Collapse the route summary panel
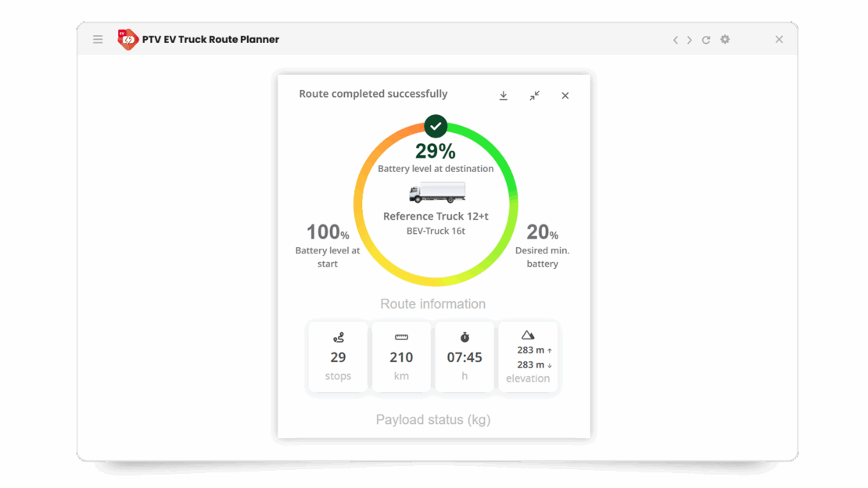The height and width of the screenshot is (488, 868). click(x=534, y=95)
